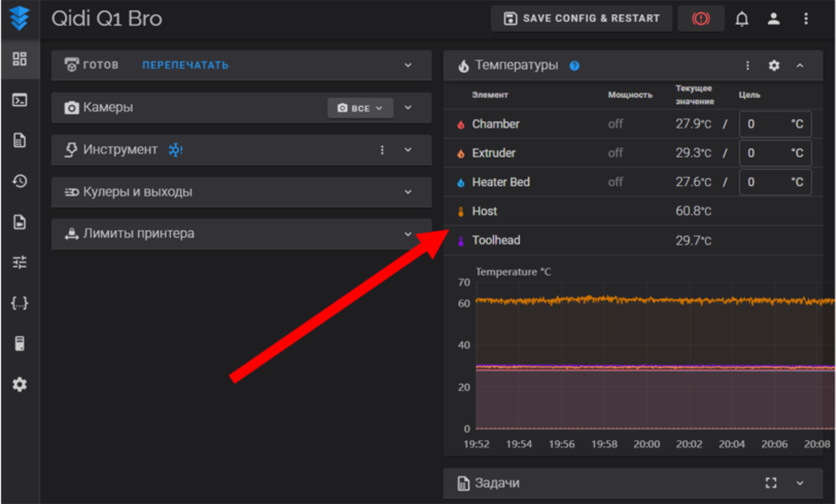Expand the Задачи panel chevron

click(800, 483)
